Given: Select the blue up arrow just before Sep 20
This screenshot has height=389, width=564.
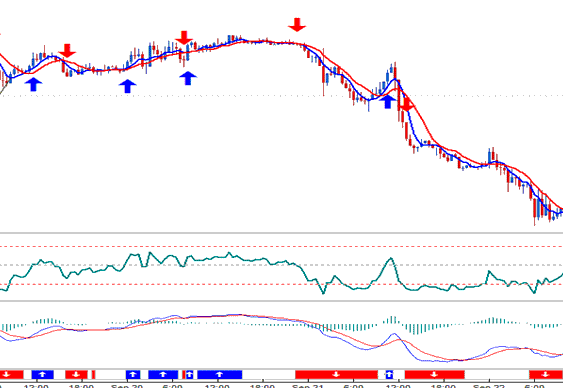Looking at the screenshot, I should [x=127, y=86].
